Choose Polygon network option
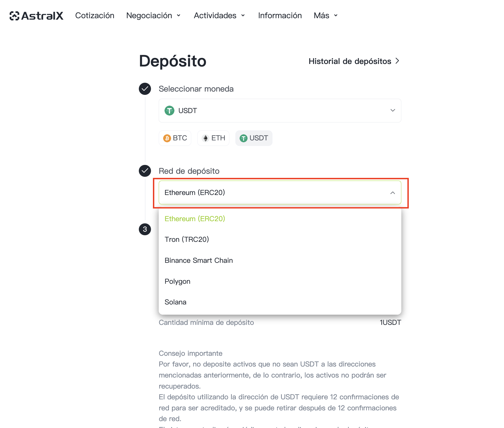This screenshot has width=504, height=428. coord(280,281)
